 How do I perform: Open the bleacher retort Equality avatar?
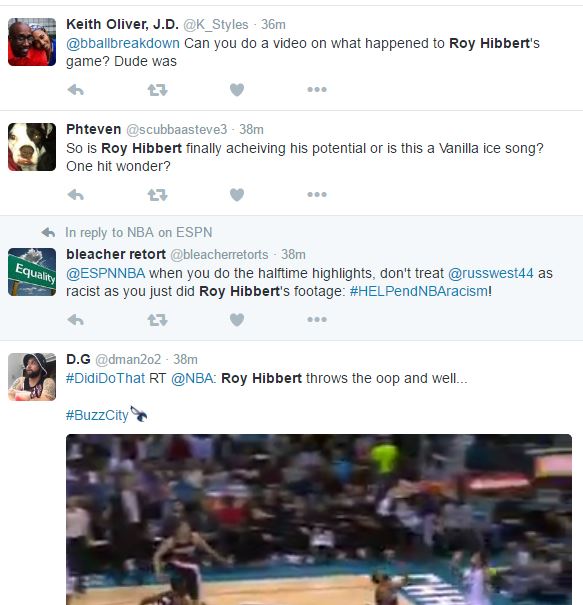[x=32, y=272]
